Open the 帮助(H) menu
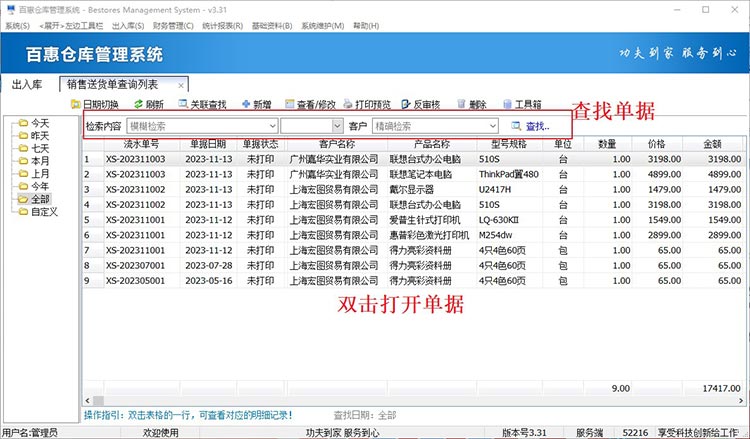This screenshot has height=439, width=750. click(366, 26)
